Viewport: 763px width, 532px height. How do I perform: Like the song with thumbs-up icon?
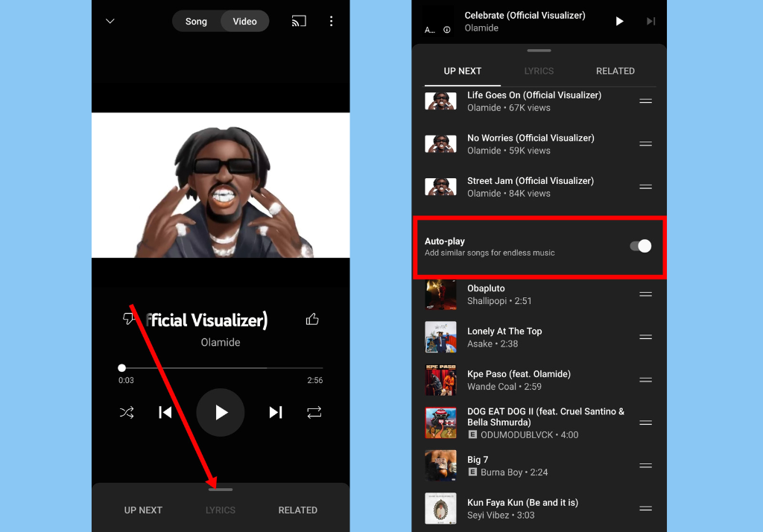click(312, 319)
